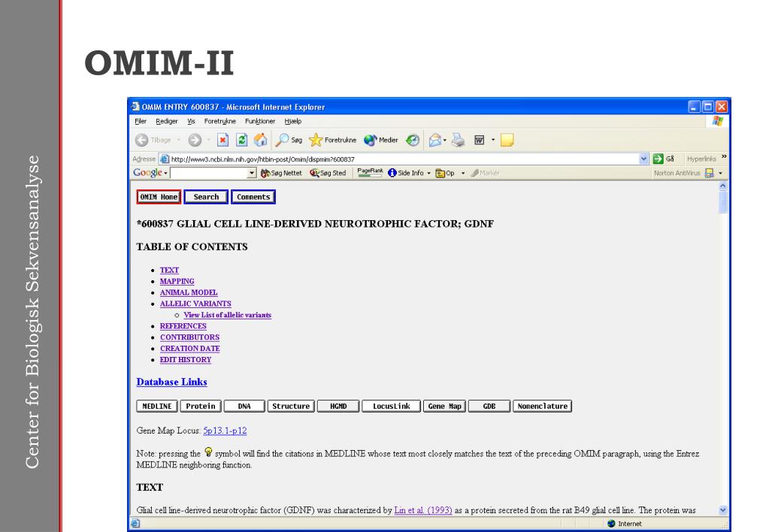The height and width of the screenshot is (532, 769).
Task: Follow View List of allelic variants link
Action: pos(227,315)
